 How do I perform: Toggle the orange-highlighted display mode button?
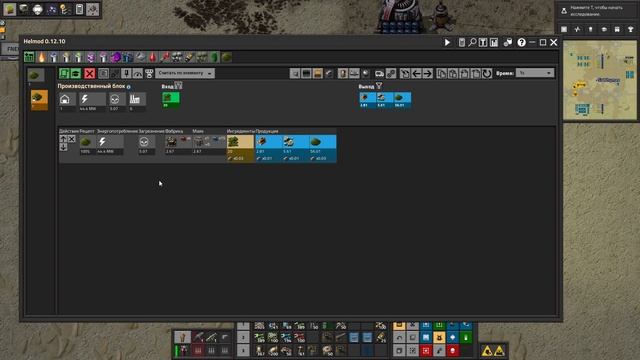[x=318, y=73]
